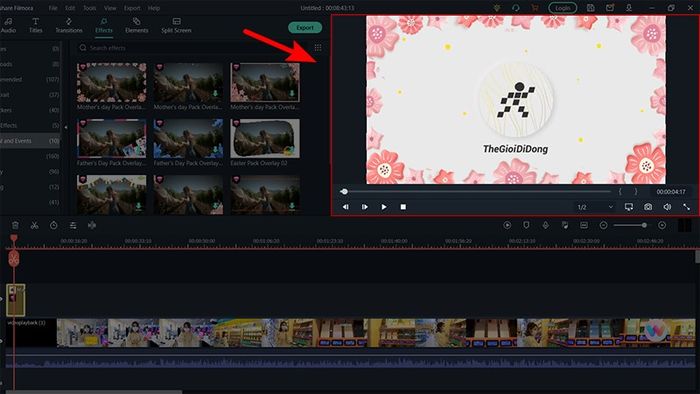Open the File menu
Image resolution: width=700 pixels, height=394 pixels.
click(x=53, y=8)
